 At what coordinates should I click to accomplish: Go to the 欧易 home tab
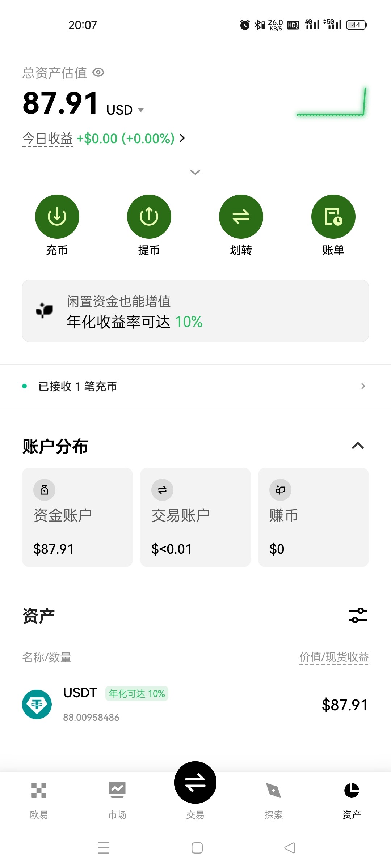click(x=39, y=799)
